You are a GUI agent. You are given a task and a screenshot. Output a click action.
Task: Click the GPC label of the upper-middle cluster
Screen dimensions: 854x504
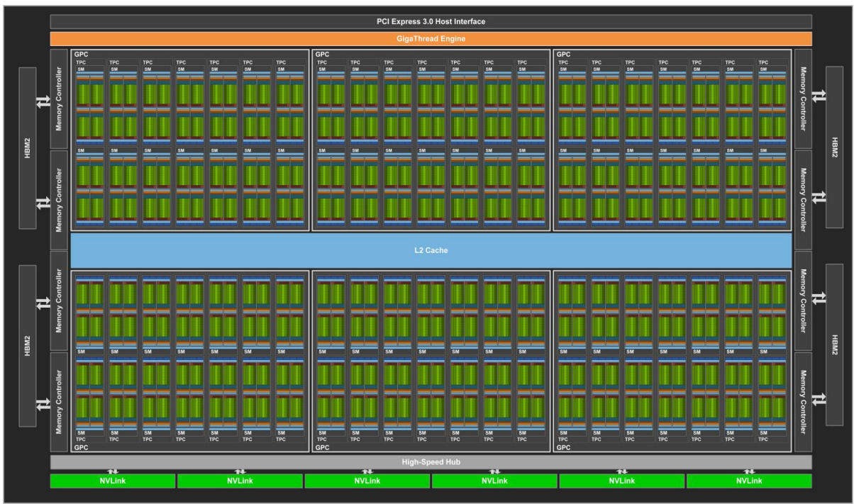(x=321, y=55)
